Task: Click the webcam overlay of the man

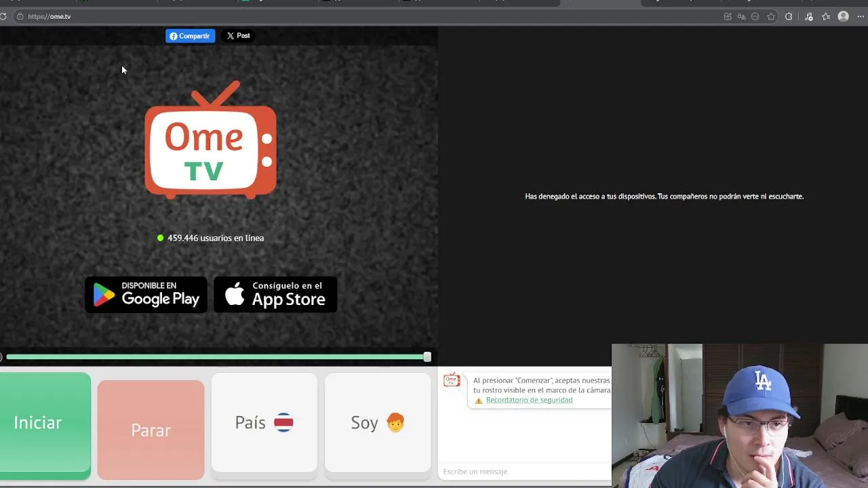Action: pyautogui.click(x=740, y=415)
